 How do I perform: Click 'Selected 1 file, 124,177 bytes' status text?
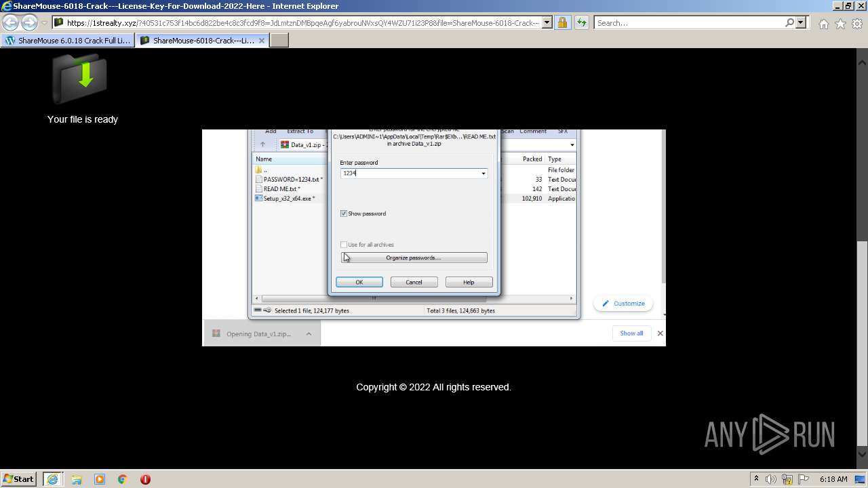[312, 310]
